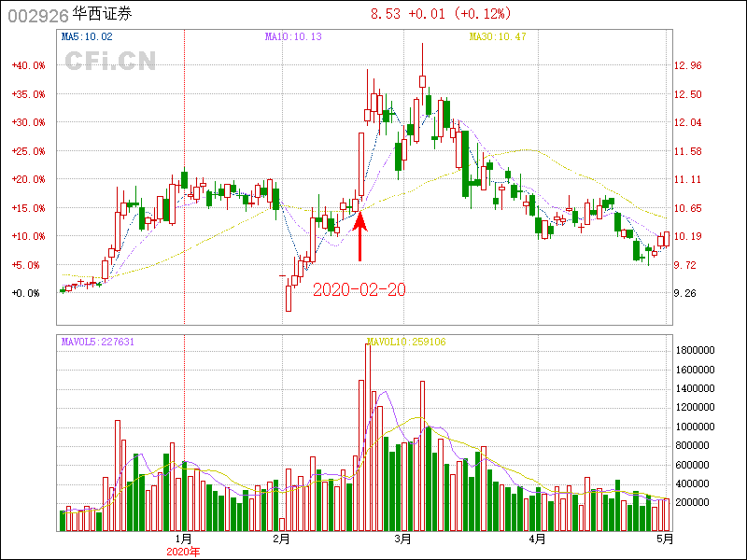Click the 4月 time axis label

(538, 539)
